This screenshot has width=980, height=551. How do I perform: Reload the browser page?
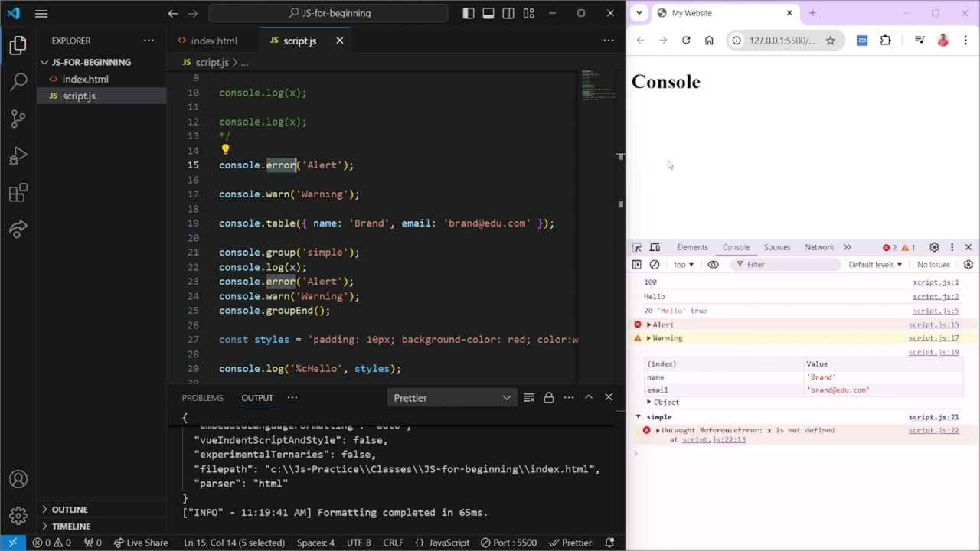tap(686, 41)
